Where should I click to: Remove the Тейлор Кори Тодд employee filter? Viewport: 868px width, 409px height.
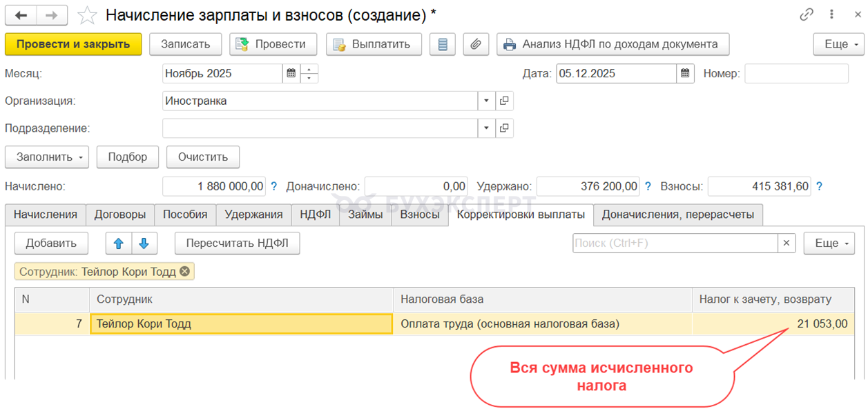pyautogui.click(x=184, y=272)
